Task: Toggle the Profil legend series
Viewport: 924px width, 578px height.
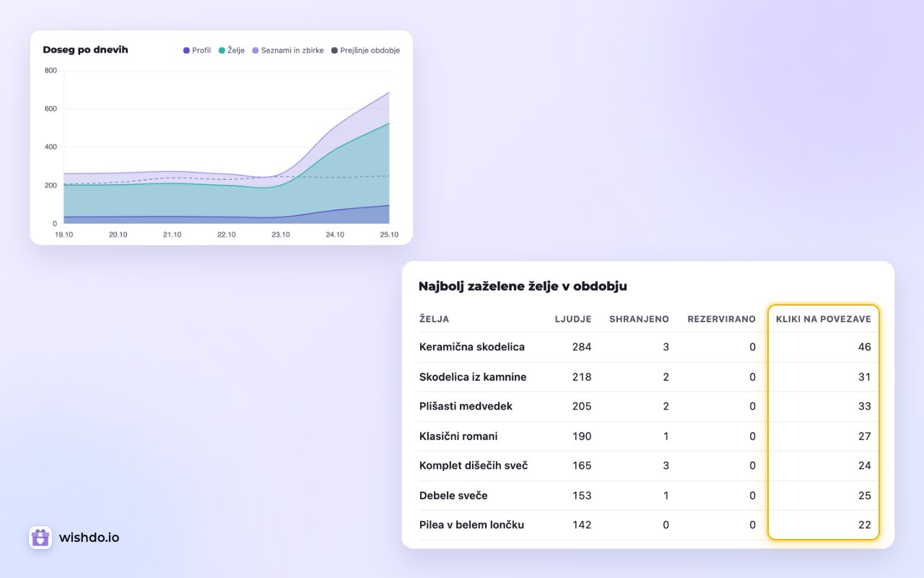Action: (x=197, y=51)
